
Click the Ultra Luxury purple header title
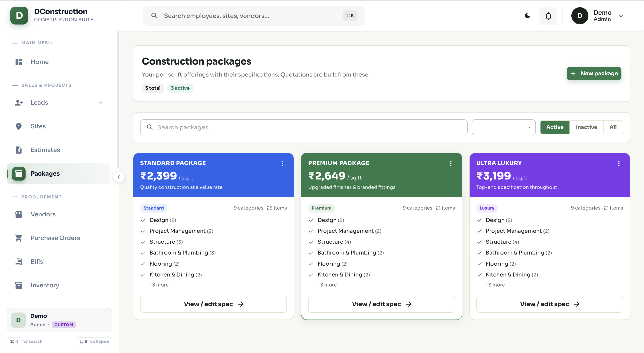coord(499,163)
